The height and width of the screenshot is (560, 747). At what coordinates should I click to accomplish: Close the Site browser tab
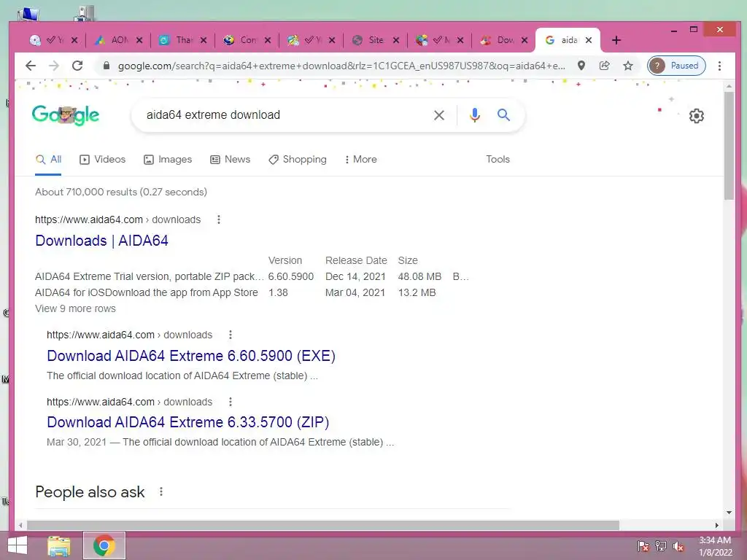(396, 40)
